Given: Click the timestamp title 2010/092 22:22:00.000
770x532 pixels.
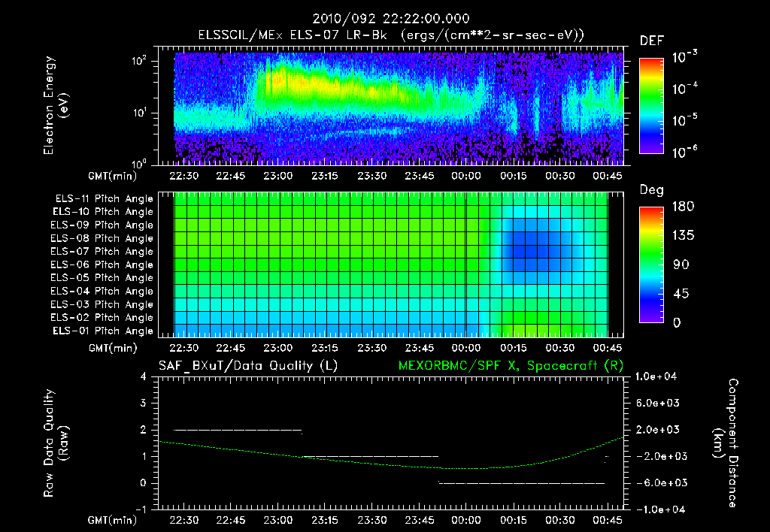Looking at the screenshot, I should 391,19.
